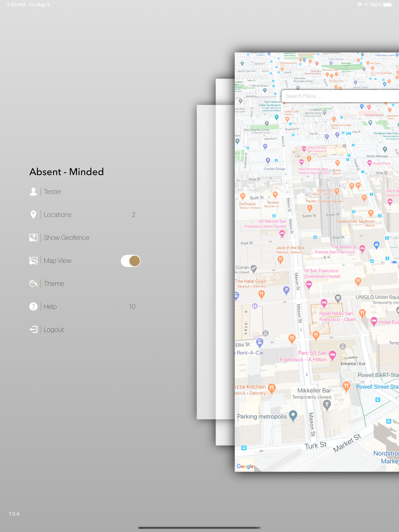399x532 pixels.
Task: Tap the Pacific Massage map pin
Action: point(385,150)
